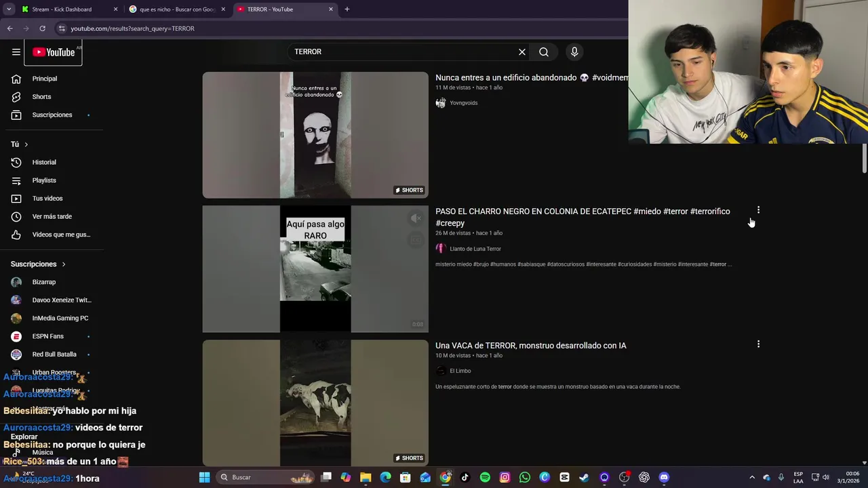The width and height of the screenshot is (868, 488).
Task: Mute the CHARRO NEGRO preview speaker icon
Action: click(416, 218)
